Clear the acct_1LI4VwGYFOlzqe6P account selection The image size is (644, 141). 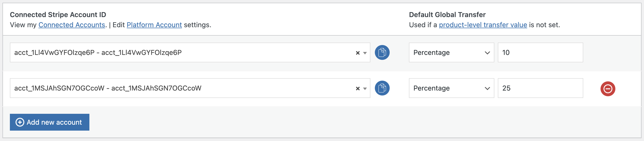[358, 53]
